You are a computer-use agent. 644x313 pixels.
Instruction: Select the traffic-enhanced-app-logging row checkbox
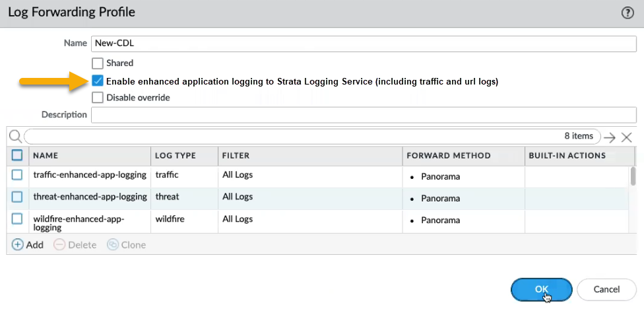click(18, 176)
